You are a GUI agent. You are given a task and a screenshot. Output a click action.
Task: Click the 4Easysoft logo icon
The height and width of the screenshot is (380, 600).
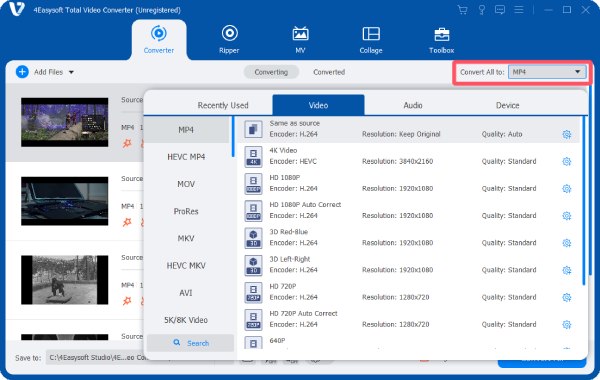pos(17,9)
